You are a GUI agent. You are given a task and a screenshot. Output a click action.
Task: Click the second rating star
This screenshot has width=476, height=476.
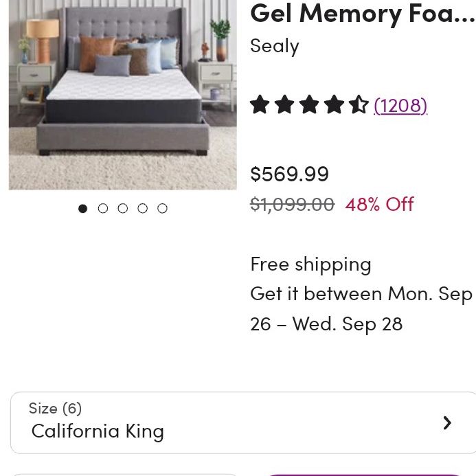tap(284, 104)
